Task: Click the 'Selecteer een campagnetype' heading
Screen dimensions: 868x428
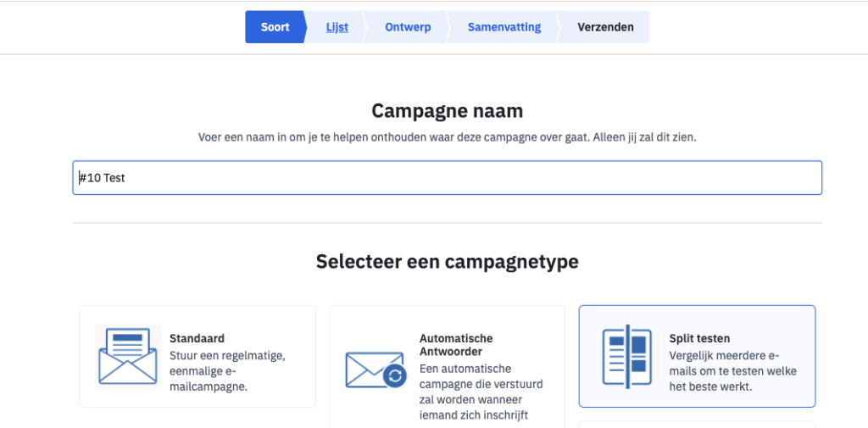Action: pyautogui.click(x=447, y=261)
